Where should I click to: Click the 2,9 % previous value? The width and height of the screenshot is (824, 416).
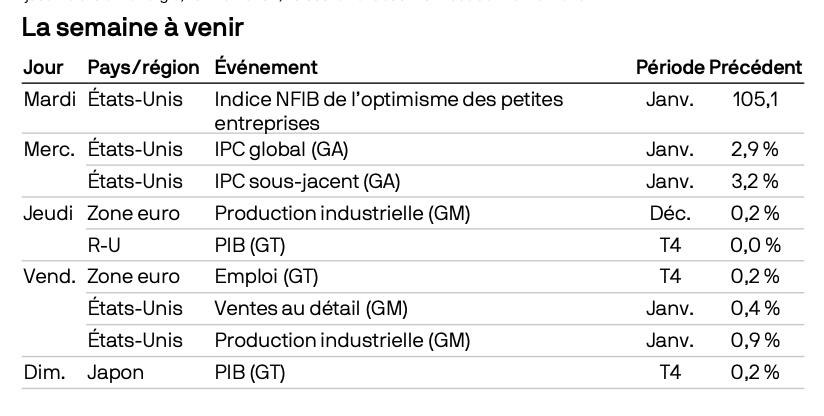pyautogui.click(x=755, y=151)
